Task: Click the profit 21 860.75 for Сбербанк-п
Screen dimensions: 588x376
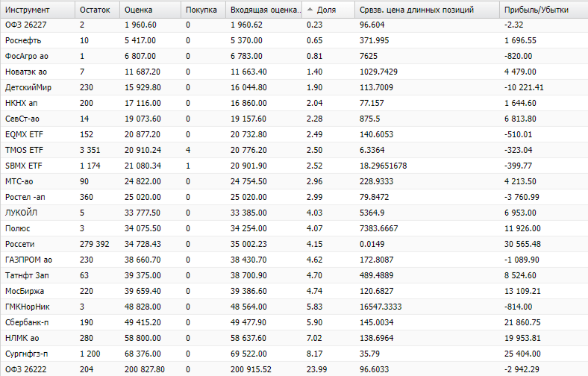Action: (x=522, y=322)
